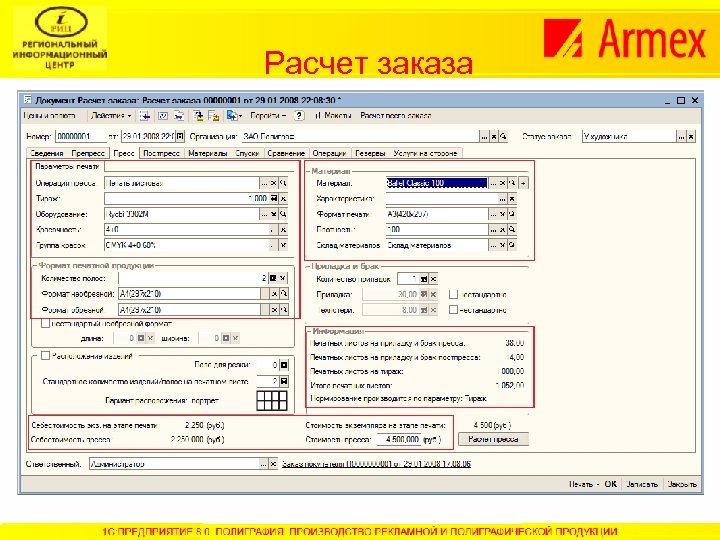
Task: Click the Стоимость пресса value field
Action: tap(398, 439)
